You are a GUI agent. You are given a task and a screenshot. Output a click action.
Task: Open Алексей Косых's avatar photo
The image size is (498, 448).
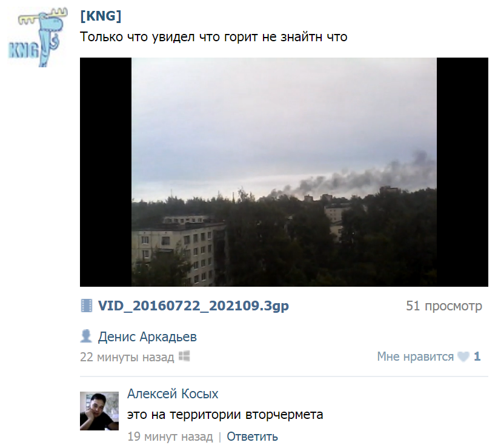(99, 411)
